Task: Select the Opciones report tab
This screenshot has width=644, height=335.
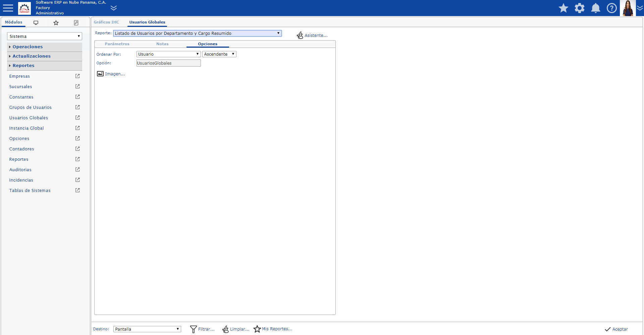Action: pos(208,44)
